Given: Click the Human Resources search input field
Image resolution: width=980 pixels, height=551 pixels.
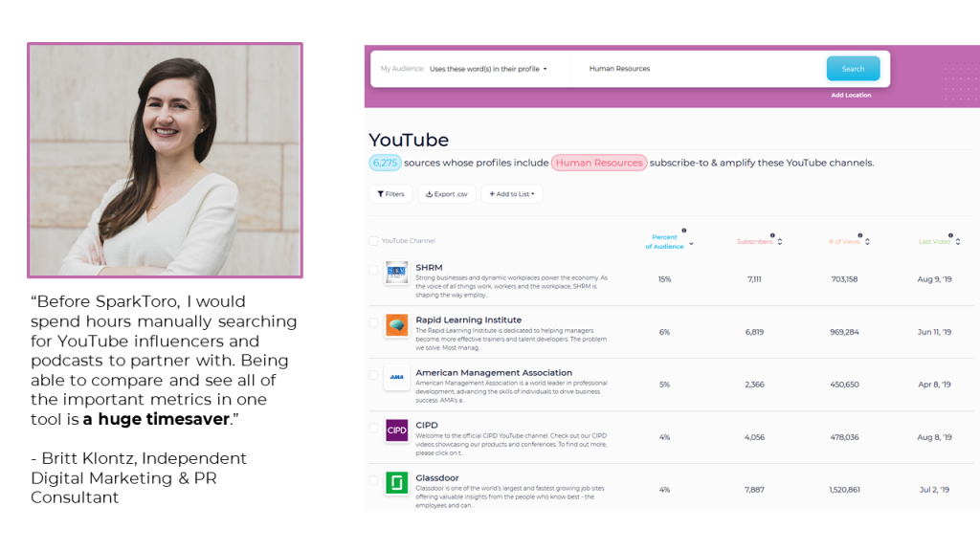Looking at the screenshot, I should coord(697,69).
